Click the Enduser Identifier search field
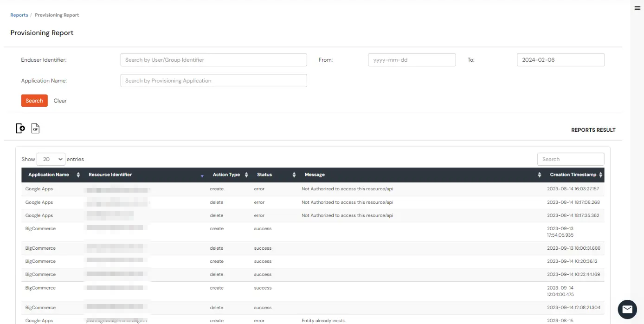The height and width of the screenshot is (324, 644). pyautogui.click(x=213, y=59)
